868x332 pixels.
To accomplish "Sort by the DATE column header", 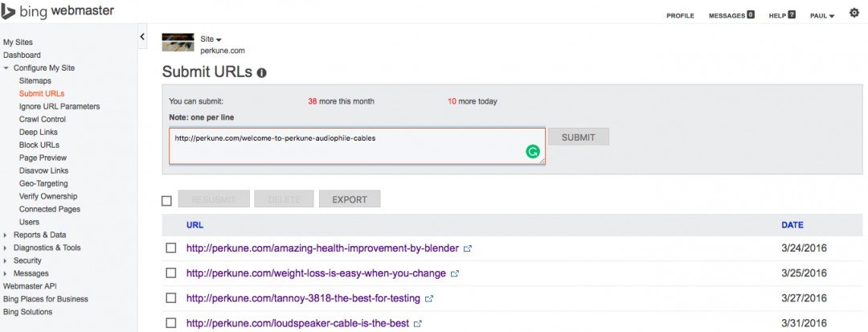I will (x=792, y=225).
